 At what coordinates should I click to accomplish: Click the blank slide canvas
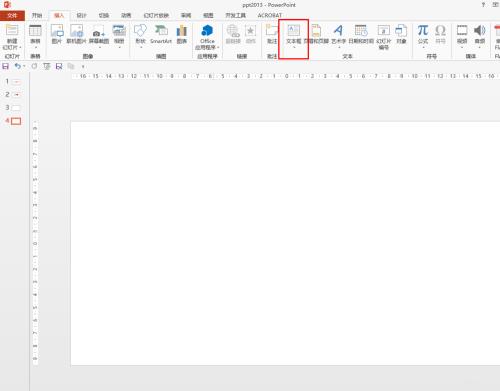(285, 243)
